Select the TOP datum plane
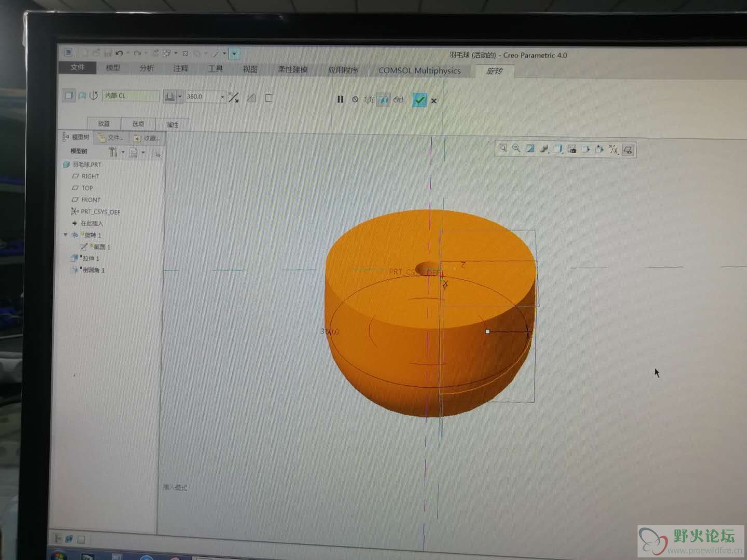This screenshot has width=747, height=560. pyautogui.click(x=82, y=188)
